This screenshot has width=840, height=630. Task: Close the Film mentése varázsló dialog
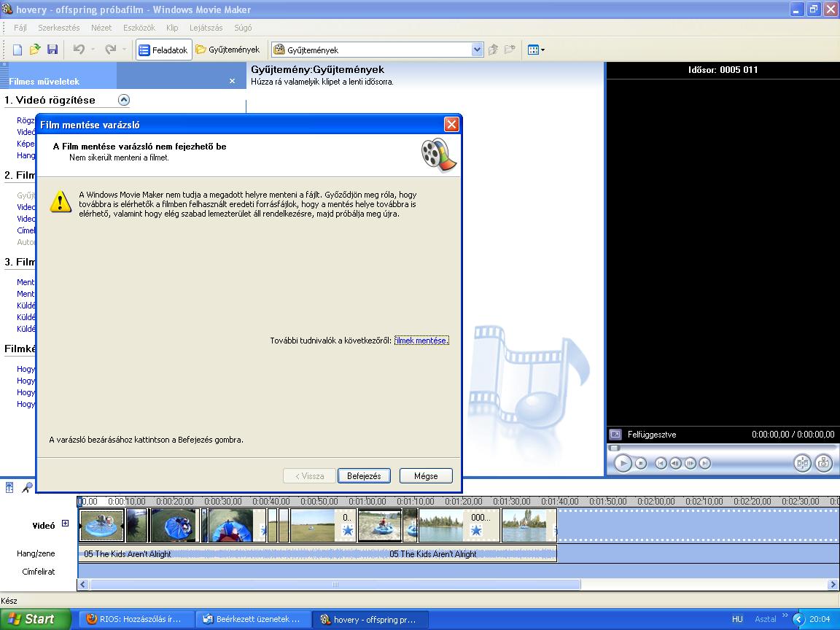[x=451, y=124]
